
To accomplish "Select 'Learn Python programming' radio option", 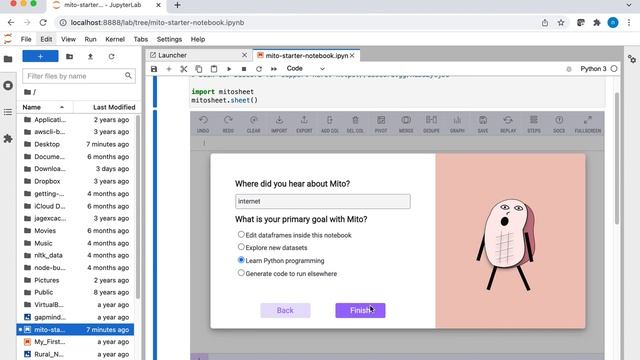I will coord(241,260).
